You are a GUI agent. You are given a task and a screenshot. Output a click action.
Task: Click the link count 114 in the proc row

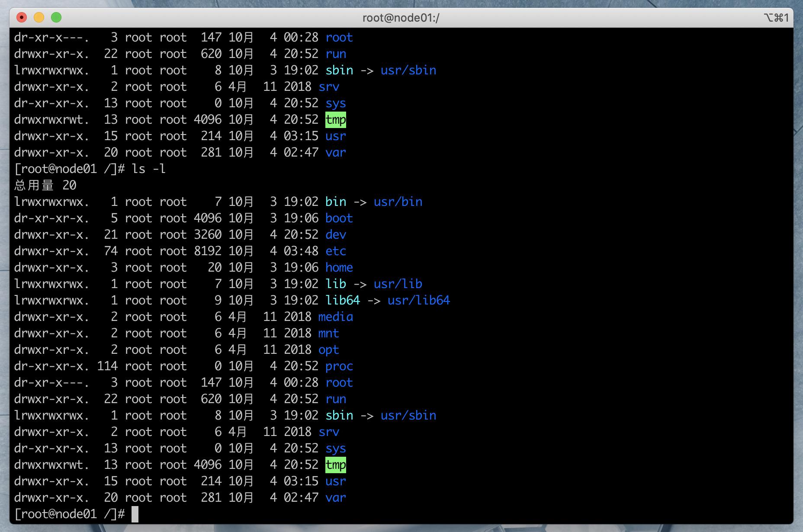click(x=107, y=366)
